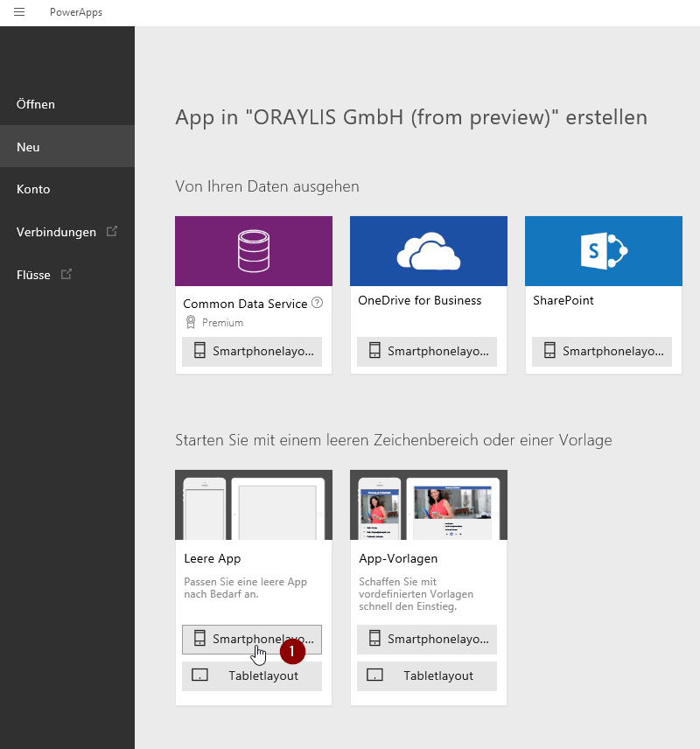Click the 'App in ORAYLIS GmbH' page heading
700x749 pixels.
point(411,117)
